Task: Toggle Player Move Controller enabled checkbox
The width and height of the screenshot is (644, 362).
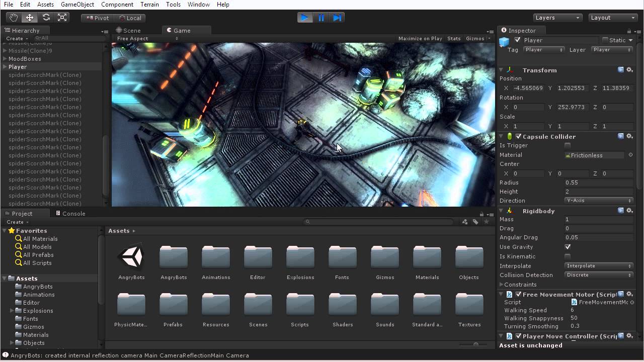Action: coord(518,336)
